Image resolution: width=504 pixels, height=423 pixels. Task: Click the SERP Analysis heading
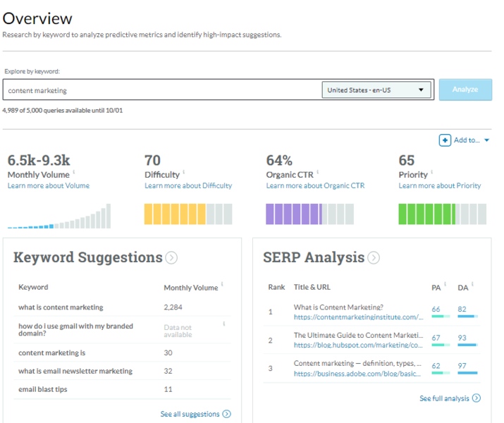[x=314, y=258]
